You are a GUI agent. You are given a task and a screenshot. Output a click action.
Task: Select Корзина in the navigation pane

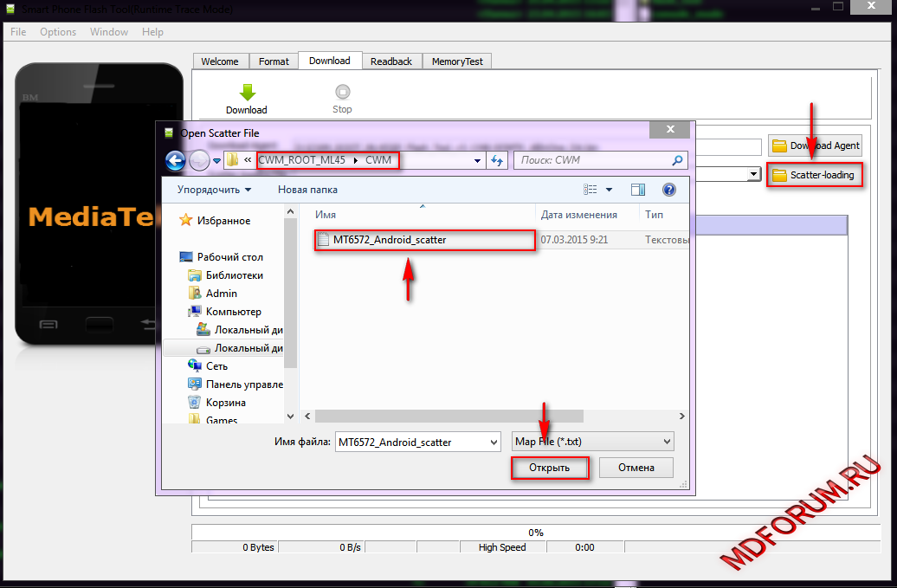225,403
